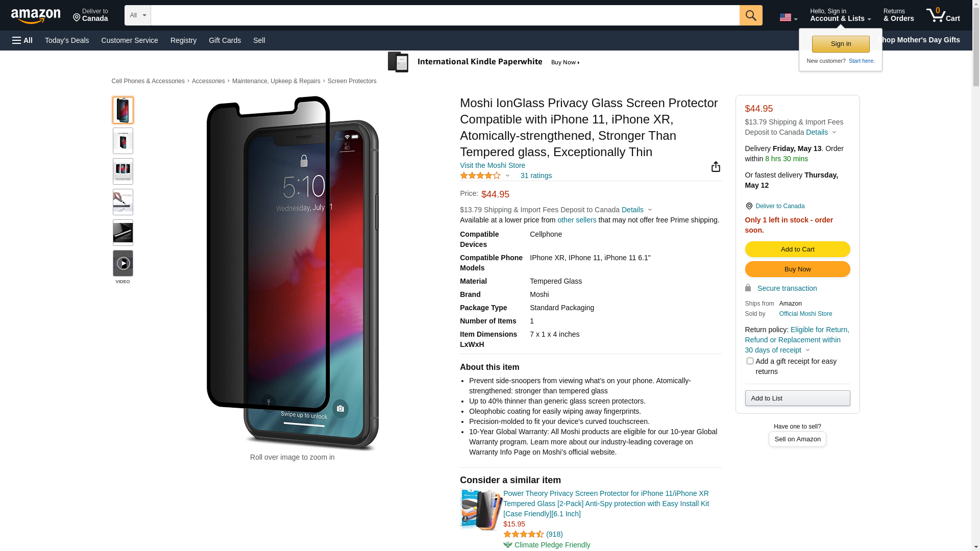Viewport: 980px width, 551px height.
Task: Open the Add to List dropdown
Action: point(797,398)
